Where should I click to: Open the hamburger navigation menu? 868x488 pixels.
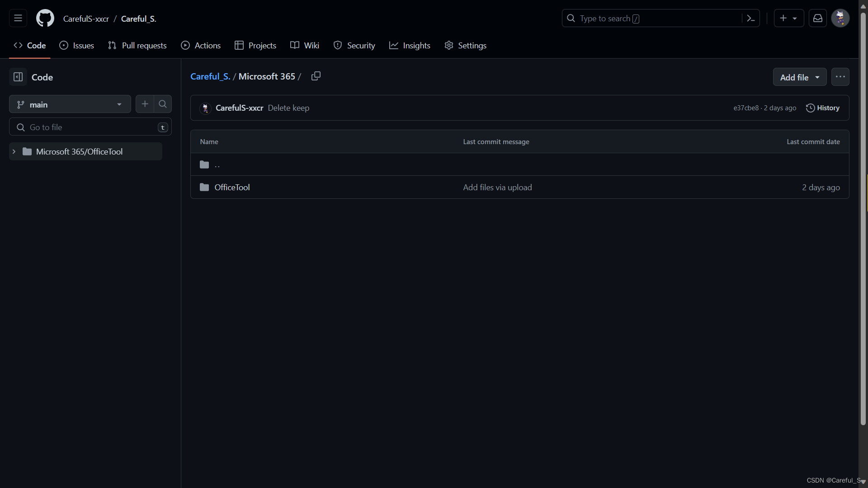click(x=18, y=19)
